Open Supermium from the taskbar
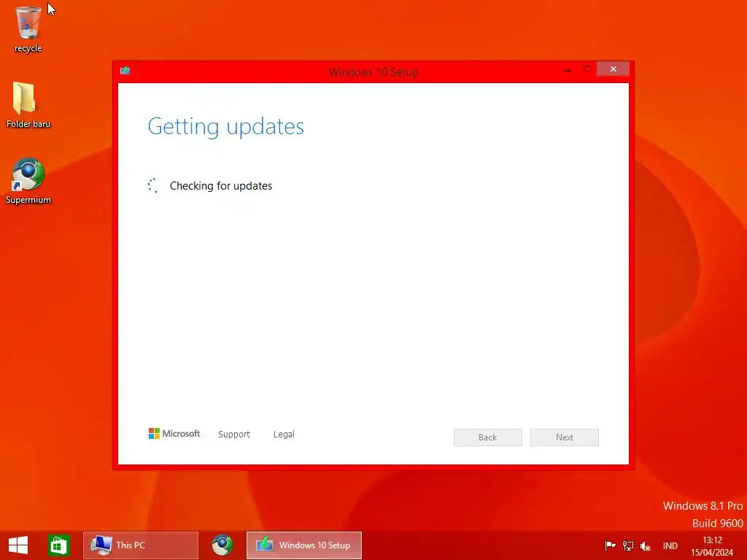 222,545
